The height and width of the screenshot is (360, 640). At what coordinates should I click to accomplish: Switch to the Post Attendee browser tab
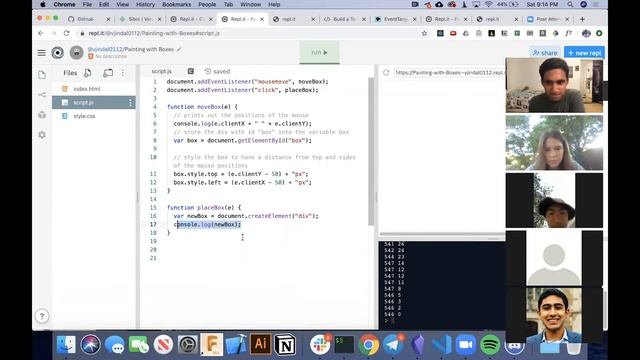point(548,19)
